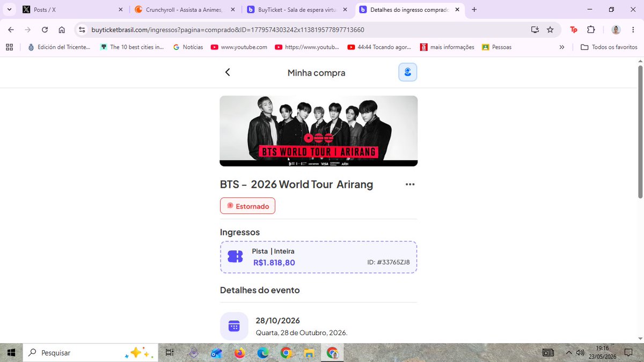
Task: Click the ticket icon in Pista card
Action: [236, 256]
